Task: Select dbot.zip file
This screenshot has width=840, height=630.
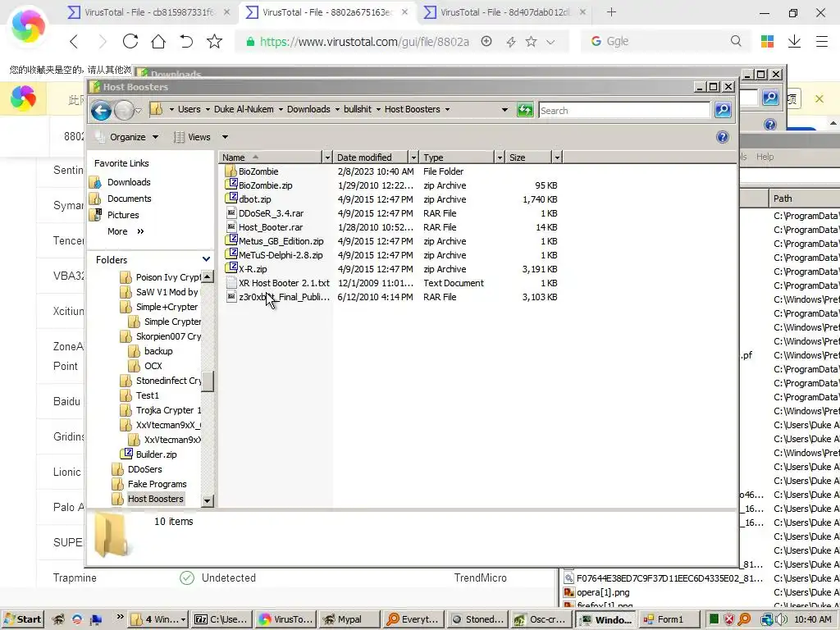Action: (x=254, y=199)
